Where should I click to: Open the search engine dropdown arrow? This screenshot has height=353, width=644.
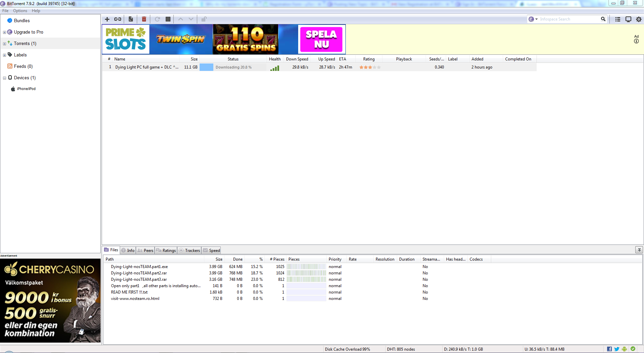[537, 19]
